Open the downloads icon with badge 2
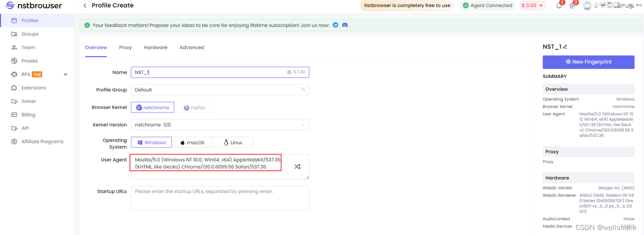The width and height of the screenshot is (644, 235). click(573, 6)
